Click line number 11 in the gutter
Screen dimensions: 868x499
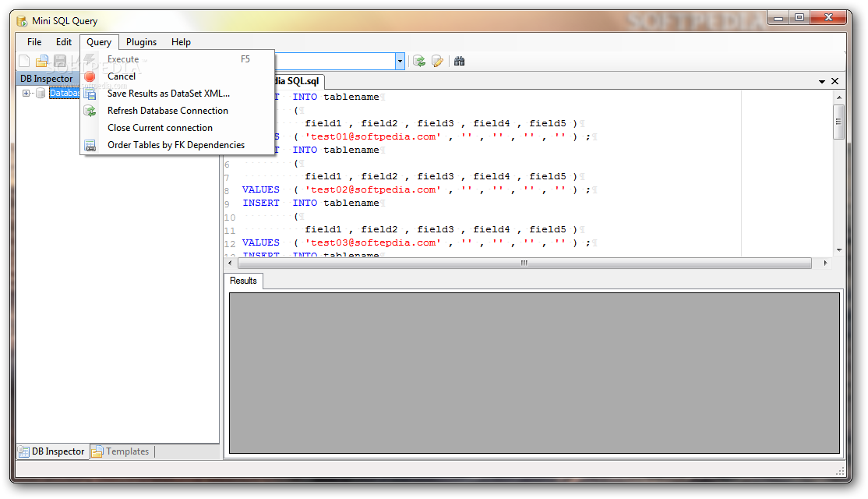point(230,231)
